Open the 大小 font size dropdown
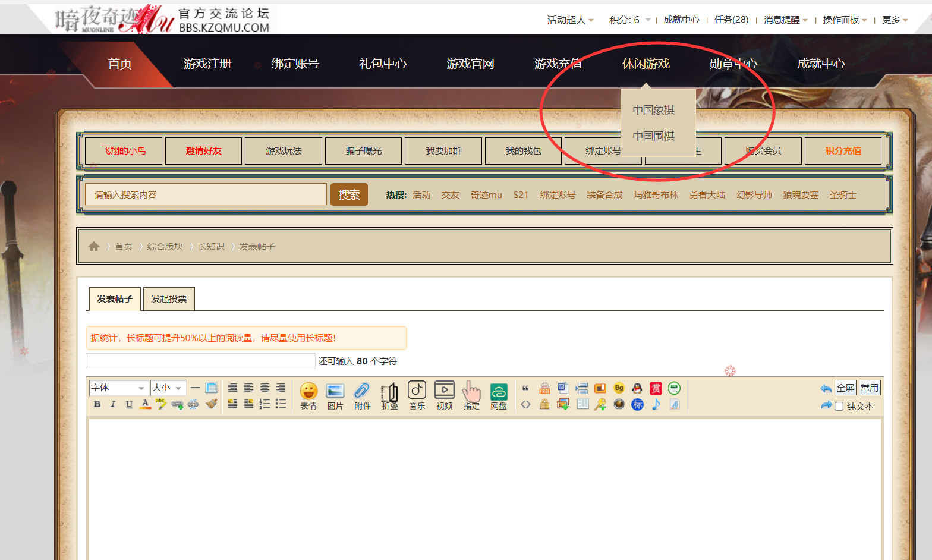The image size is (932, 560). [x=168, y=388]
